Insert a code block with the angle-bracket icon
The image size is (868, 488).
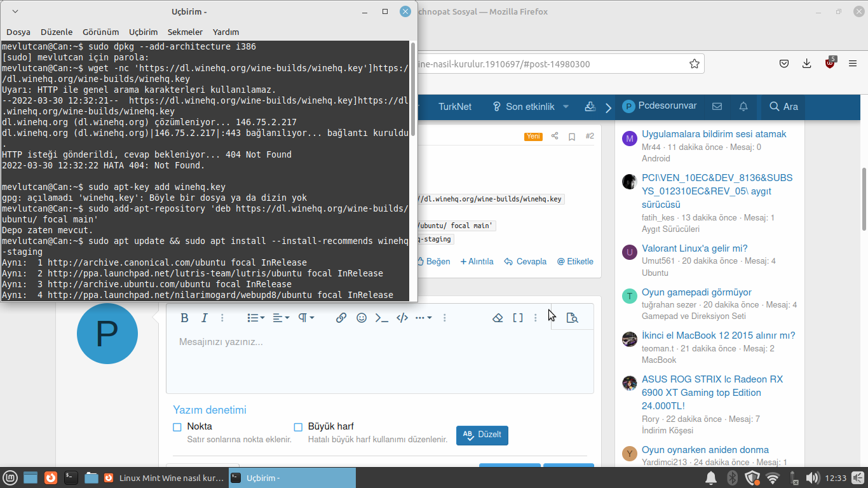[x=402, y=318]
